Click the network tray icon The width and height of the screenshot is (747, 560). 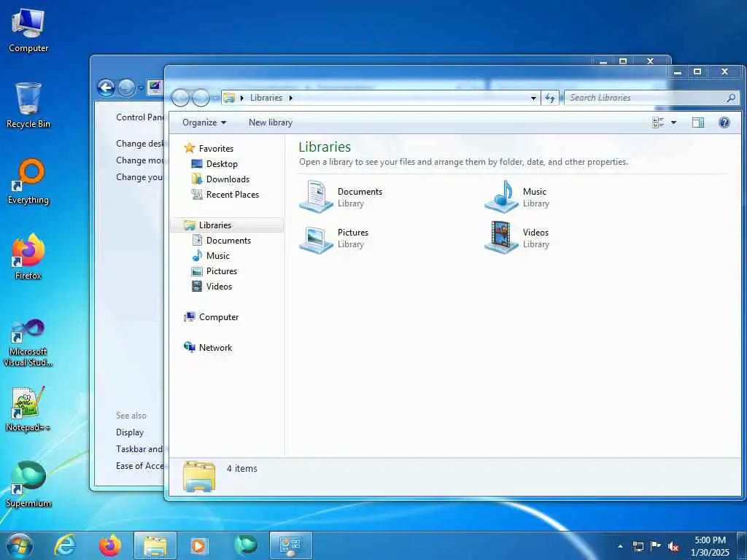638,546
